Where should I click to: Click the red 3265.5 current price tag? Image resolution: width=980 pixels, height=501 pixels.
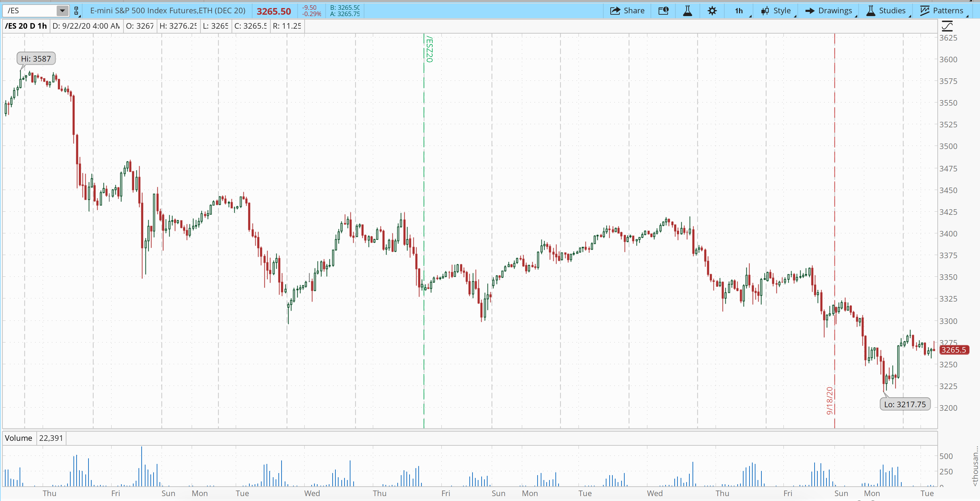pos(954,350)
